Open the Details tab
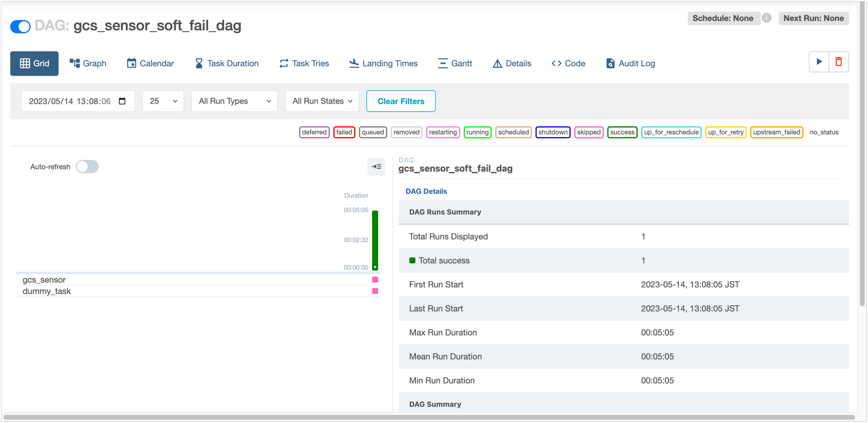 tap(512, 63)
